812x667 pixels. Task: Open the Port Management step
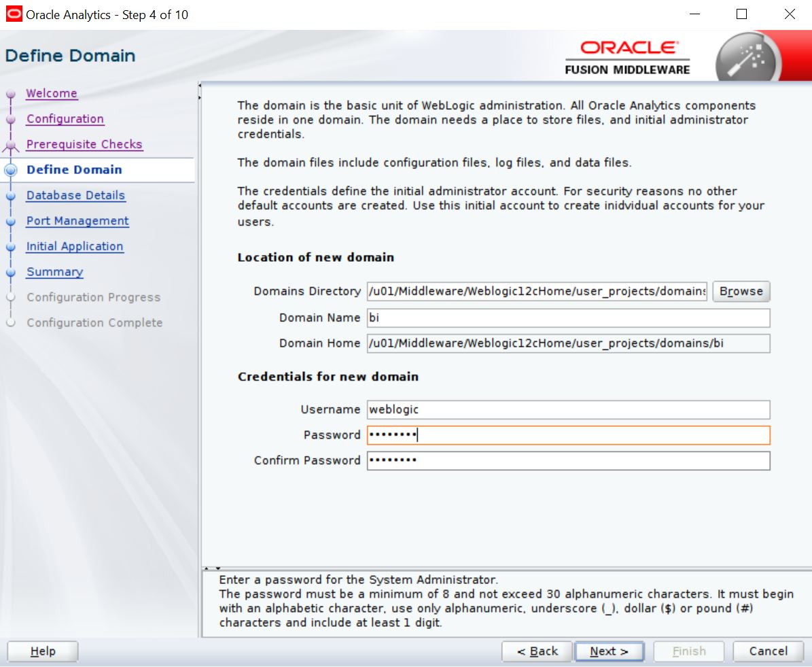click(77, 220)
